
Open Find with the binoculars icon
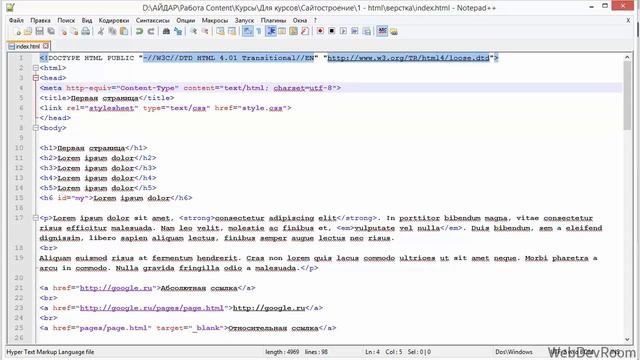166,31
